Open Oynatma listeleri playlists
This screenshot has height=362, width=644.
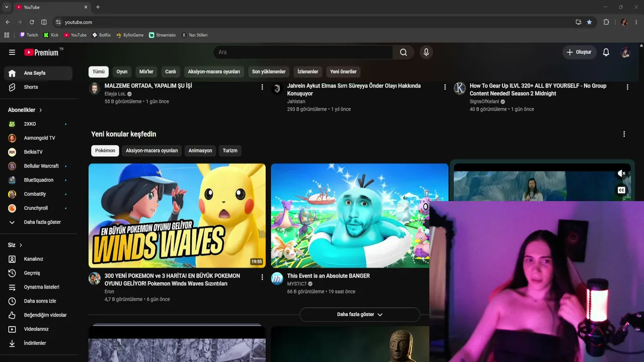point(38,287)
